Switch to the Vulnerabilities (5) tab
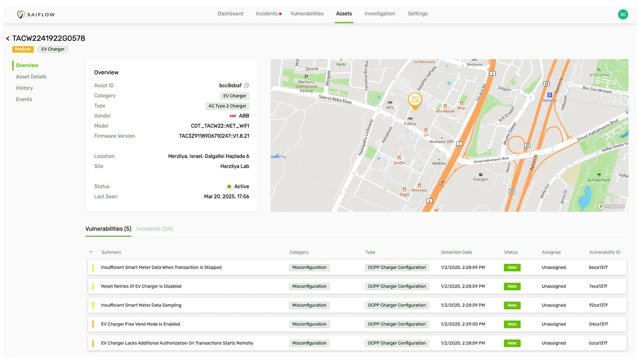 coord(108,229)
